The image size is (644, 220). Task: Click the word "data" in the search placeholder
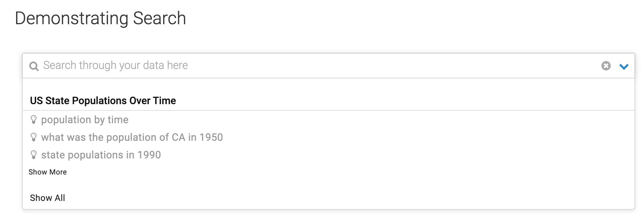coord(153,65)
